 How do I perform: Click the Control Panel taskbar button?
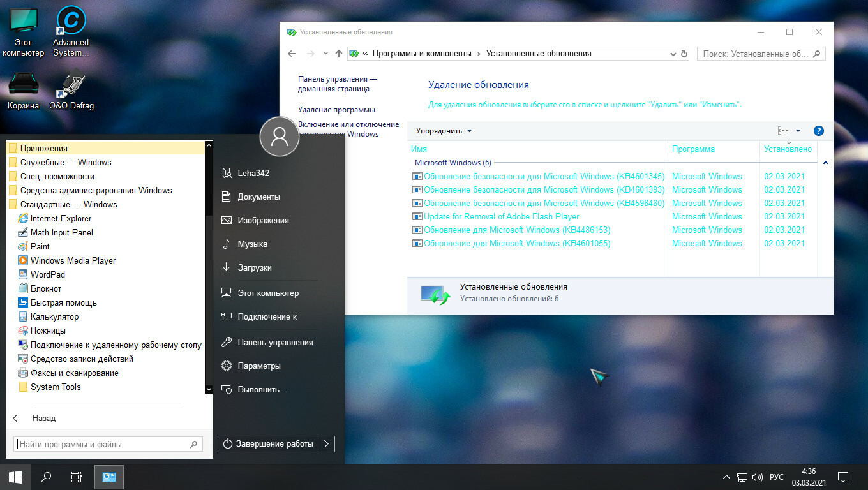[109, 477]
